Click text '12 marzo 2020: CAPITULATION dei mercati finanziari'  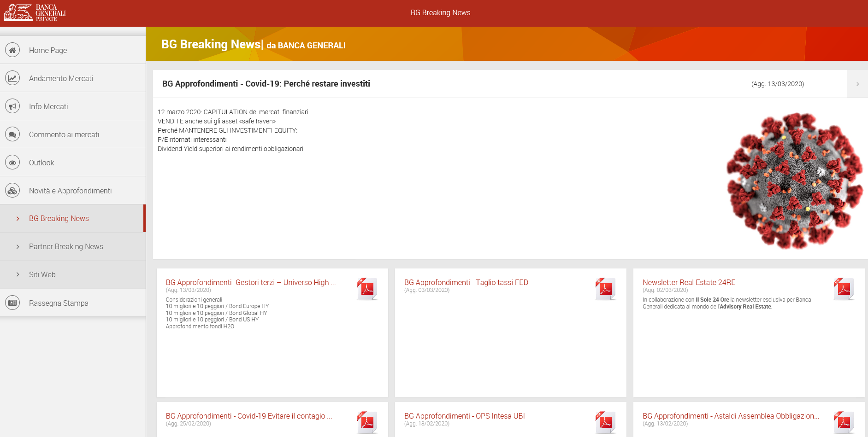(x=233, y=112)
